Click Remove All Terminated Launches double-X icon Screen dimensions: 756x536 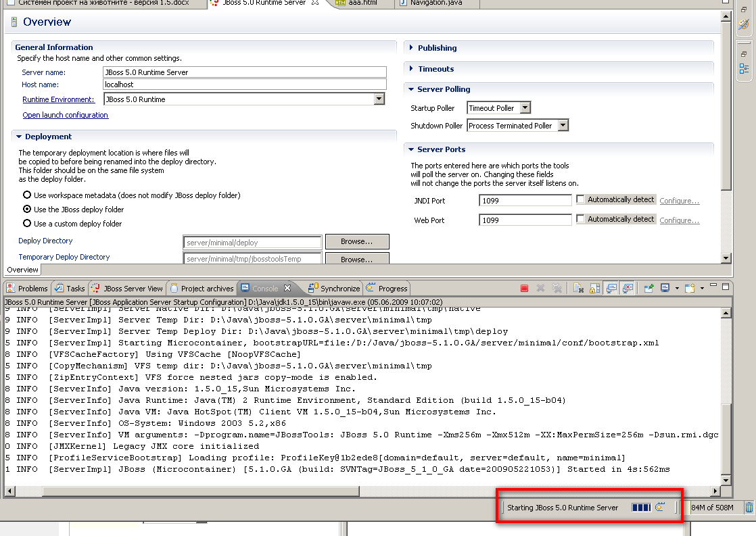click(557, 288)
